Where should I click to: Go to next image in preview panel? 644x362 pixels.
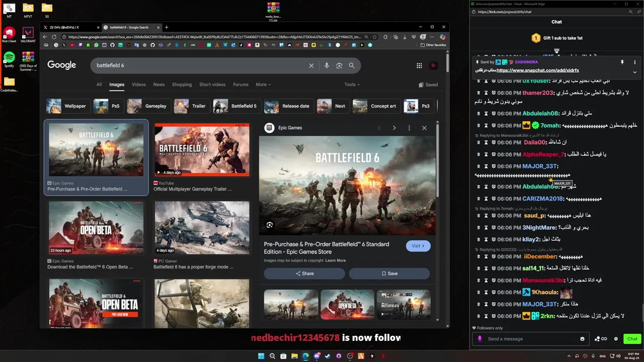[x=394, y=128]
